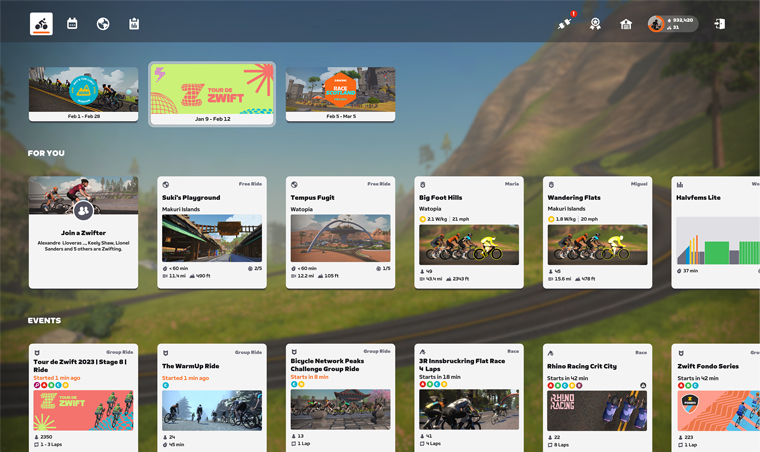Click the Wandering Flats riders image
760x452 pixels.
(597, 245)
